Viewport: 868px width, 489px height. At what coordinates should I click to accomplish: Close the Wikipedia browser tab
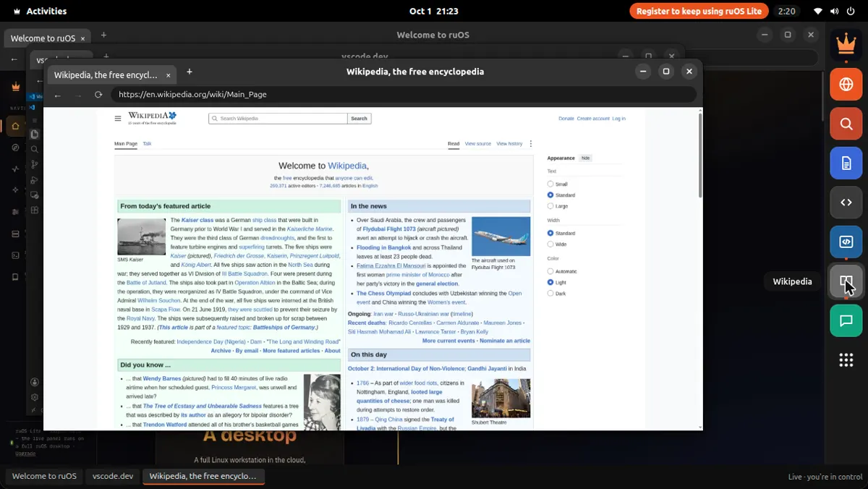pos(169,75)
